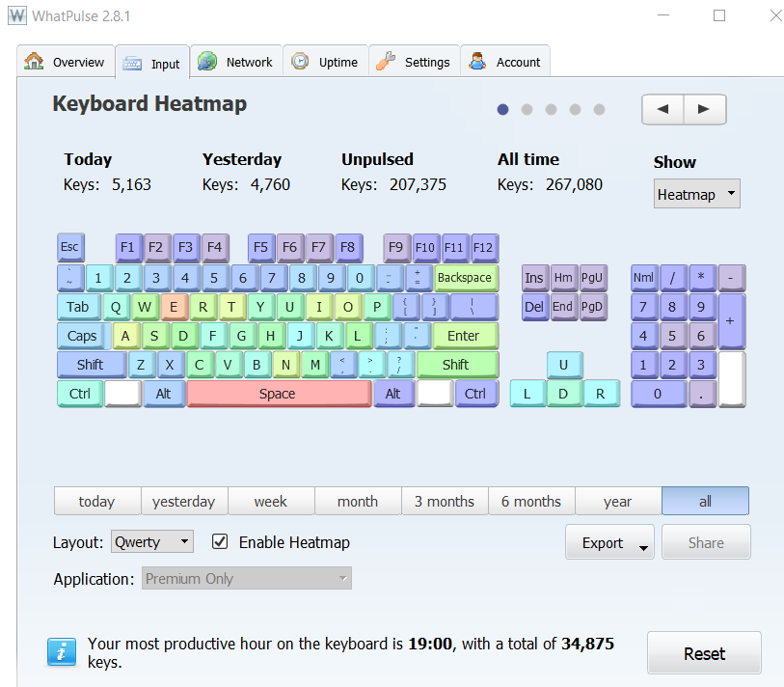Click the blue info icon next to the productivity message
Screen dimensions: 784x687
[62, 652]
